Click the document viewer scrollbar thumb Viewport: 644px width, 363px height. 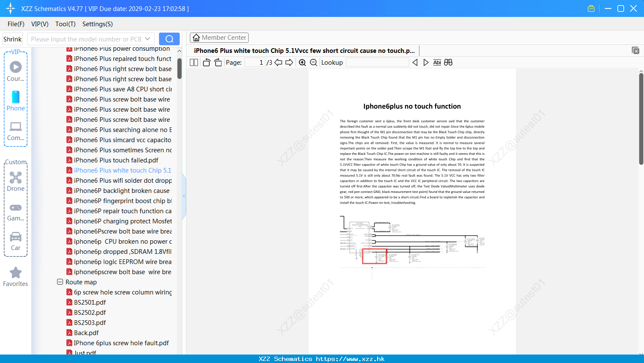pos(641,118)
